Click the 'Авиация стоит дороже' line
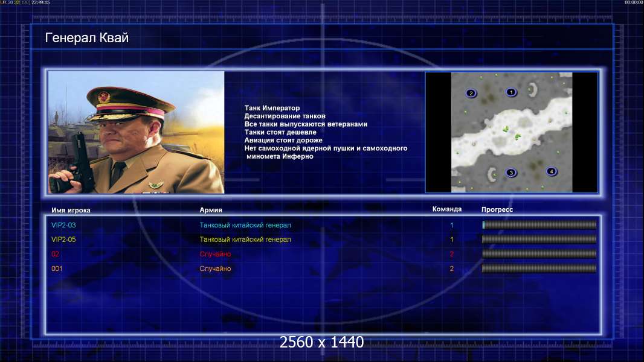Viewport: 644px width, 362px height. tap(283, 140)
